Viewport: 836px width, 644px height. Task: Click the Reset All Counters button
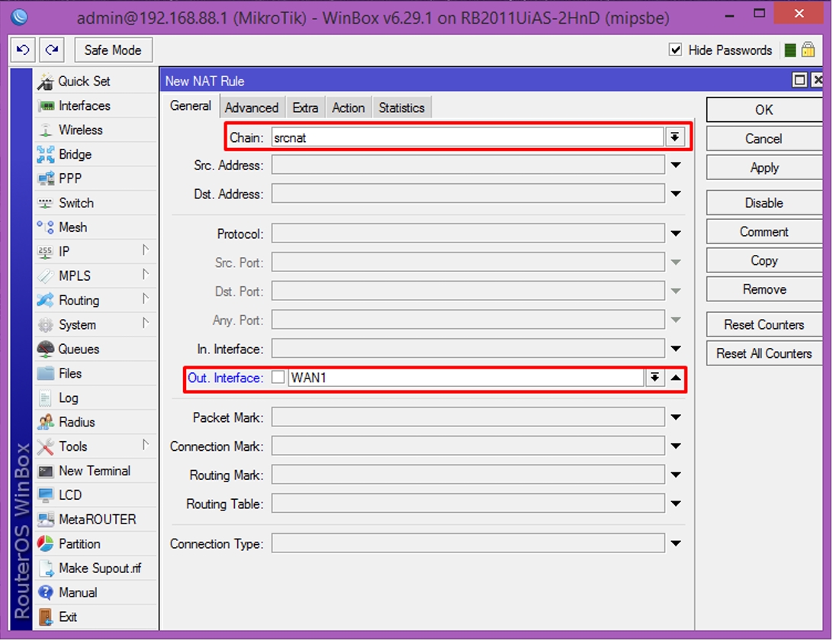(x=764, y=353)
